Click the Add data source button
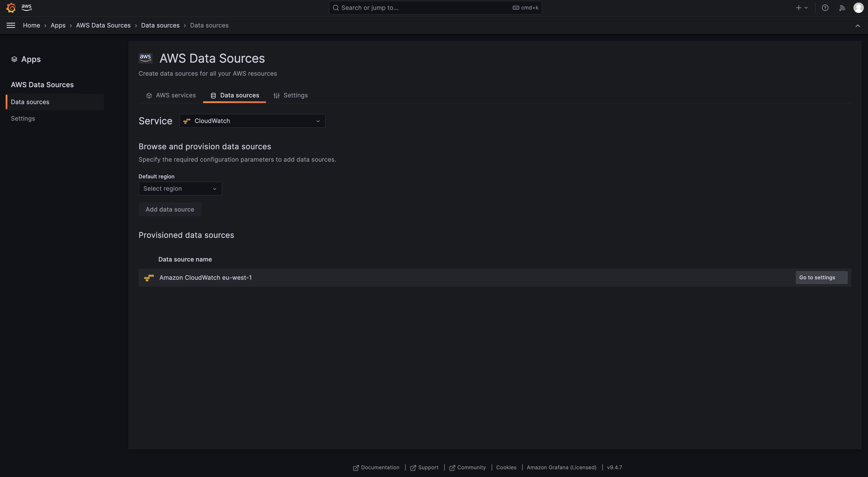 click(170, 209)
